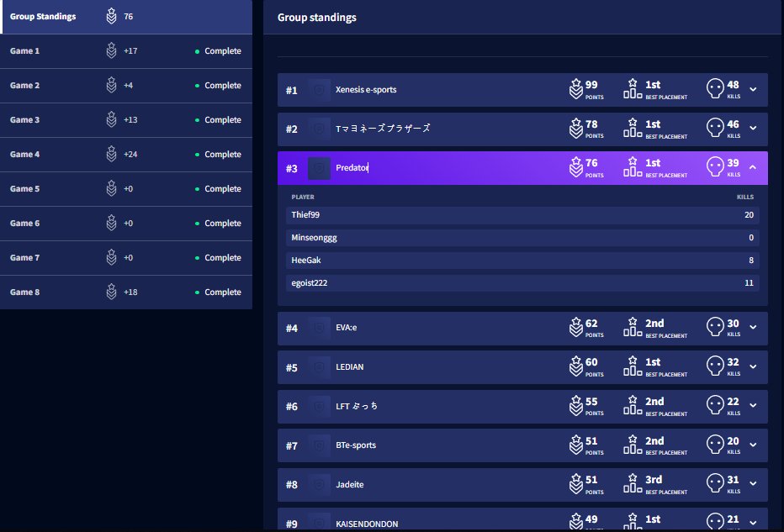Click the Xenesis e-sports team logo thumbnail

tap(319, 90)
